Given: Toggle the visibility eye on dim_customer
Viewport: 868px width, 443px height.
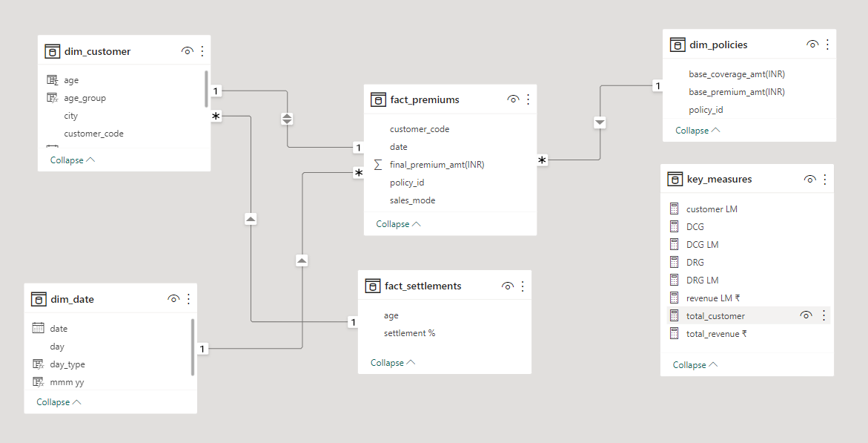Looking at the screenshot, I should [x=188, y=51].
